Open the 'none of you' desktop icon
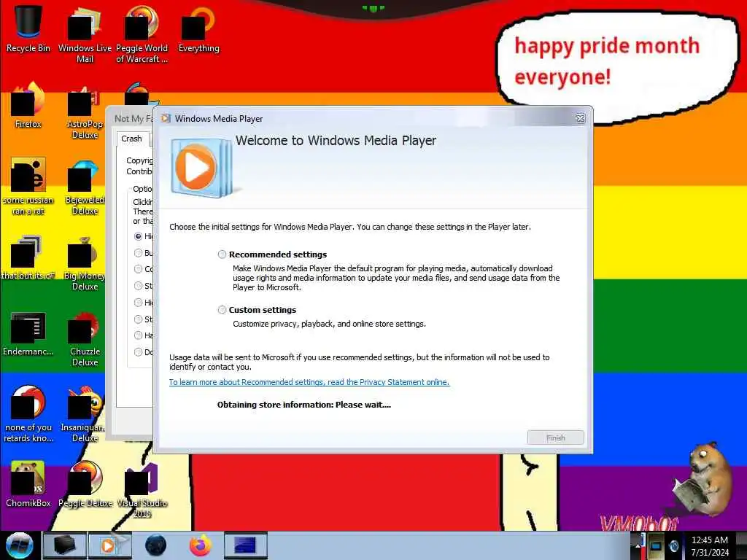The height and width of the screenshot is (560, 747). click(x=28, y=413)
